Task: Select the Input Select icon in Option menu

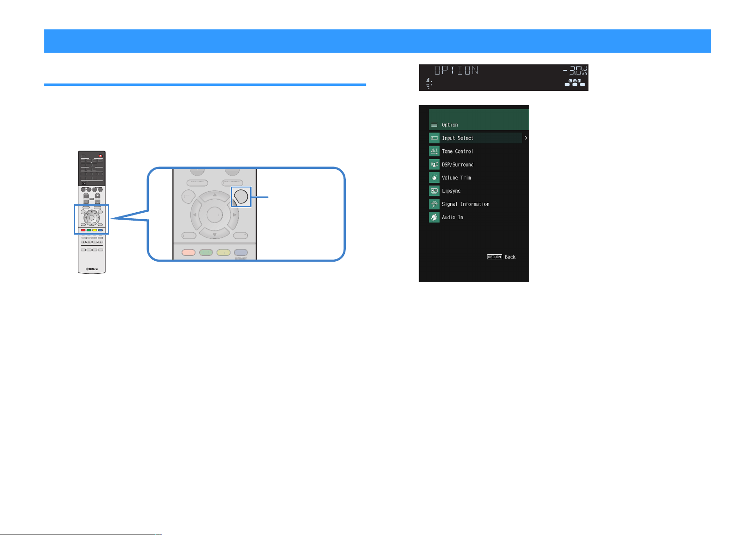Action: tap(434, 138)
